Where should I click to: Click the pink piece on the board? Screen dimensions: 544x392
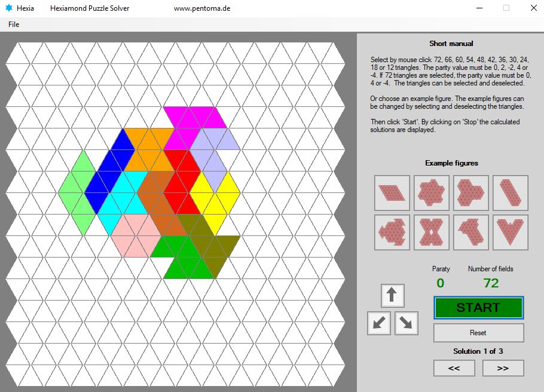coord(135,236)
